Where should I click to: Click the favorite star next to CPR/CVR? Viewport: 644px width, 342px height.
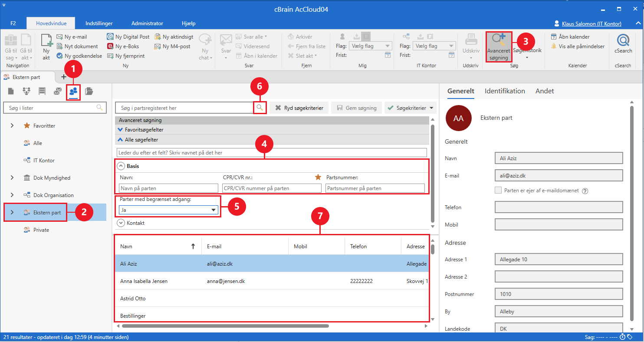point(318,177)
